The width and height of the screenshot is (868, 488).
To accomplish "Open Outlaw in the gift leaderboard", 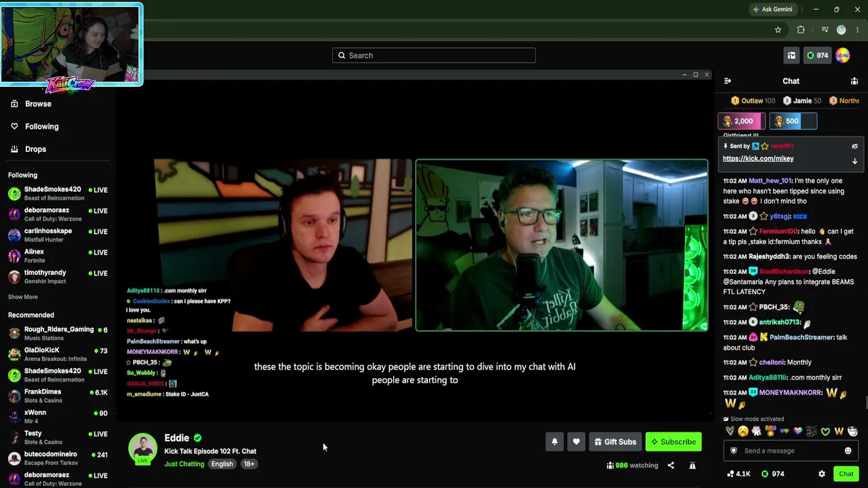I will (753, 101).
